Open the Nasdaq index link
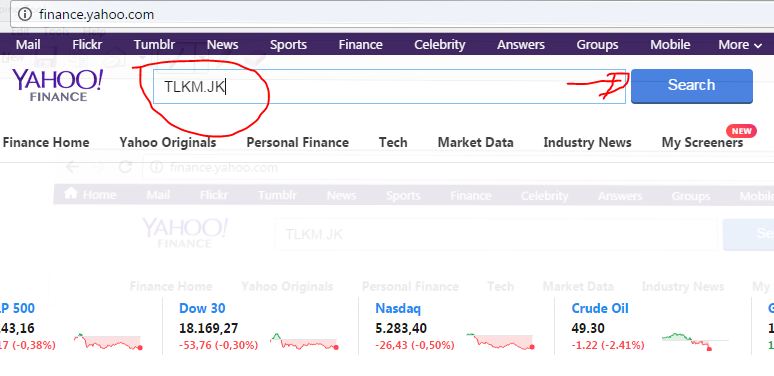 pyautogui.click(x=398, y=309)
